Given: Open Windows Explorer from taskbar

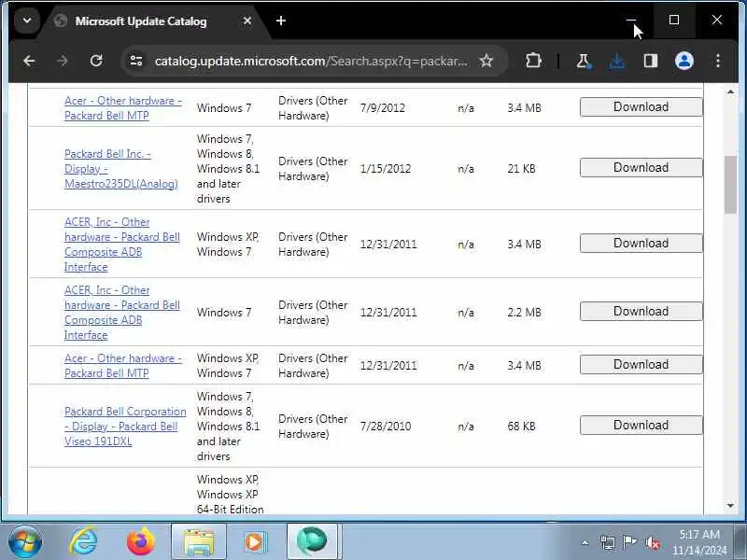Looking at the screenshot, I should pyautogui.click(x=199, y=542).
